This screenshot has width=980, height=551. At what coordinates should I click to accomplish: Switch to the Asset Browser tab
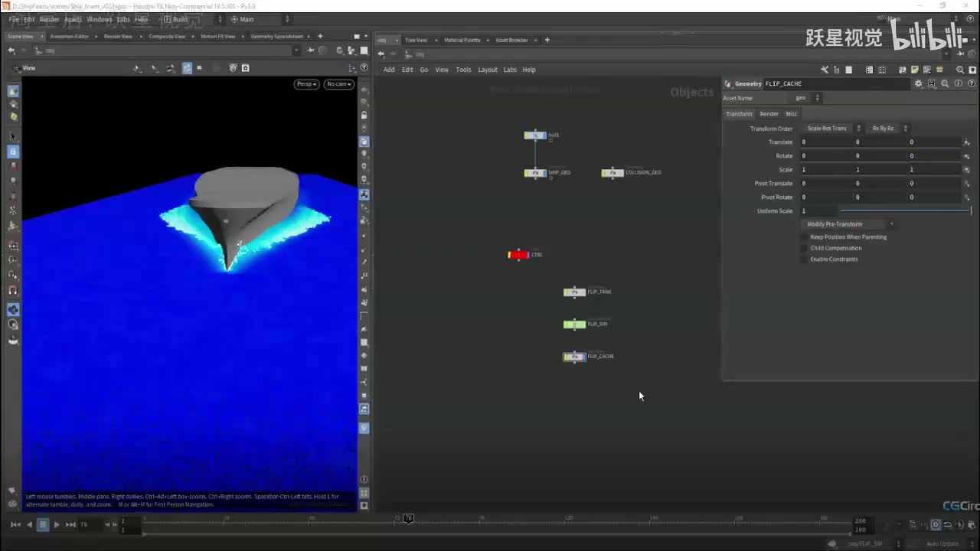(x=511, y=40)
